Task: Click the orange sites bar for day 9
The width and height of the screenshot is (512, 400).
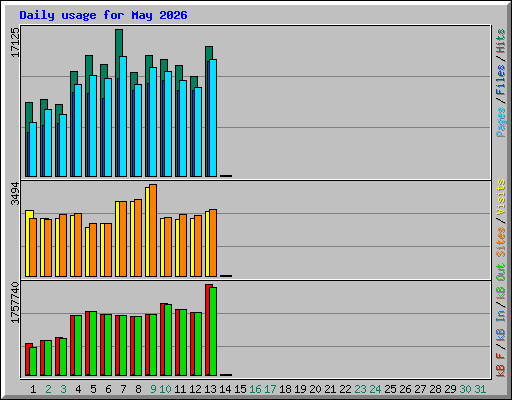Action: pos(153,230)
